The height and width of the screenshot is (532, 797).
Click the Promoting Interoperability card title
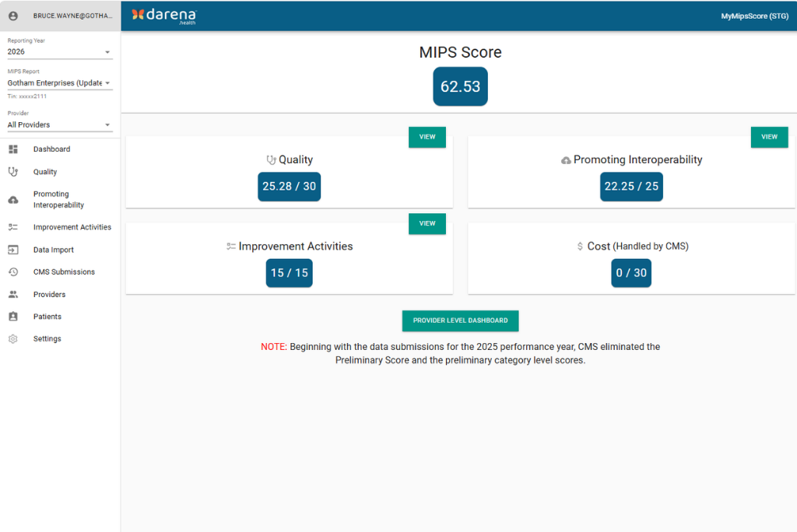click(x=638, y=160)
